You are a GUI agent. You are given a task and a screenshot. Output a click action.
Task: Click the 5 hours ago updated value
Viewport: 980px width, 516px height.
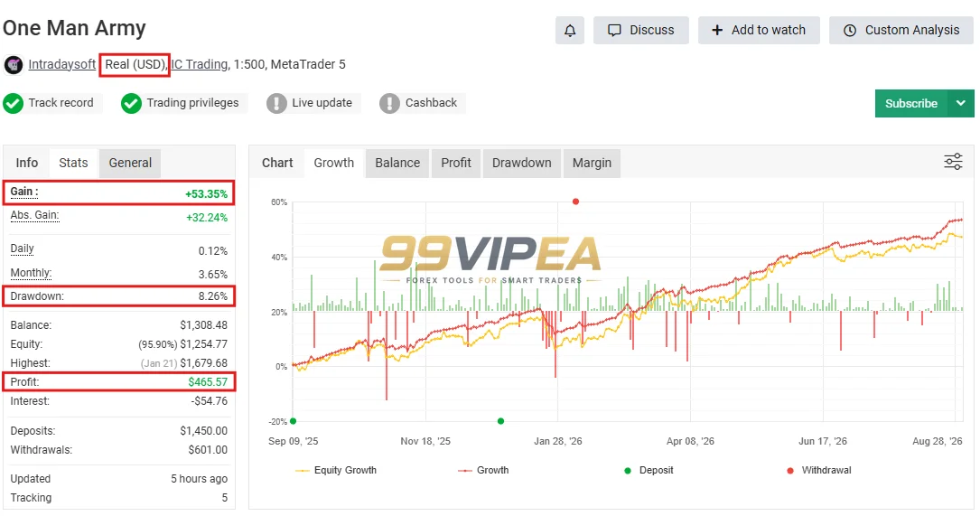tap(200, 478)
